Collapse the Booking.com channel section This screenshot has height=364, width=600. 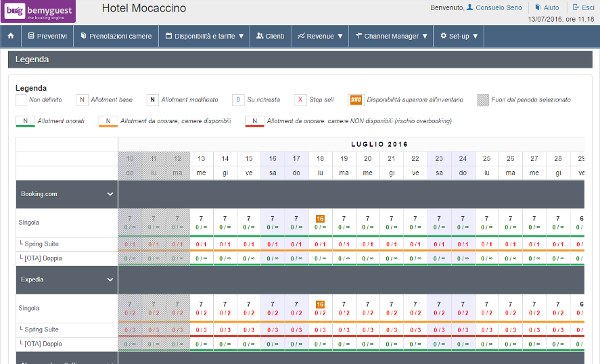tap(110, 194)
